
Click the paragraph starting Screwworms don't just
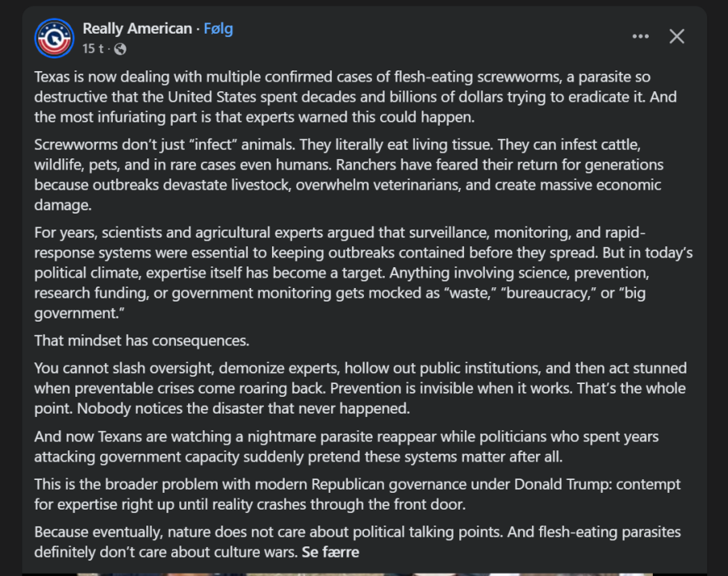coord(349,174)
